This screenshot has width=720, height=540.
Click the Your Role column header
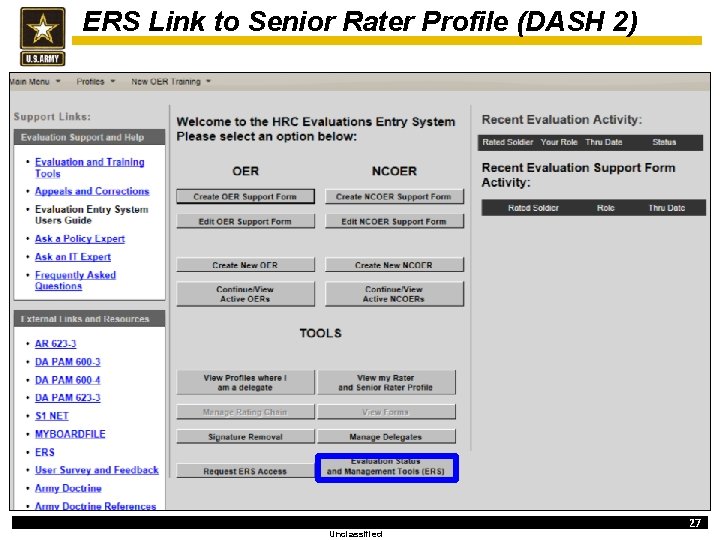click(x=559, y=142)
